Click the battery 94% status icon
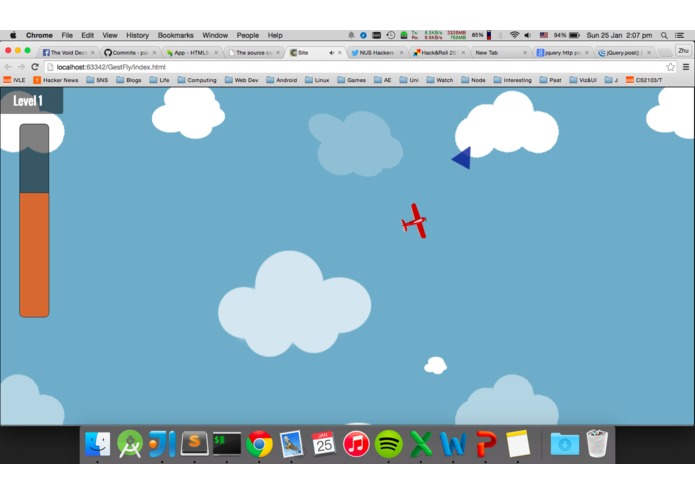The width and height of the screenshot is (695, 494). pyautogui.click(x=567, y=35)
